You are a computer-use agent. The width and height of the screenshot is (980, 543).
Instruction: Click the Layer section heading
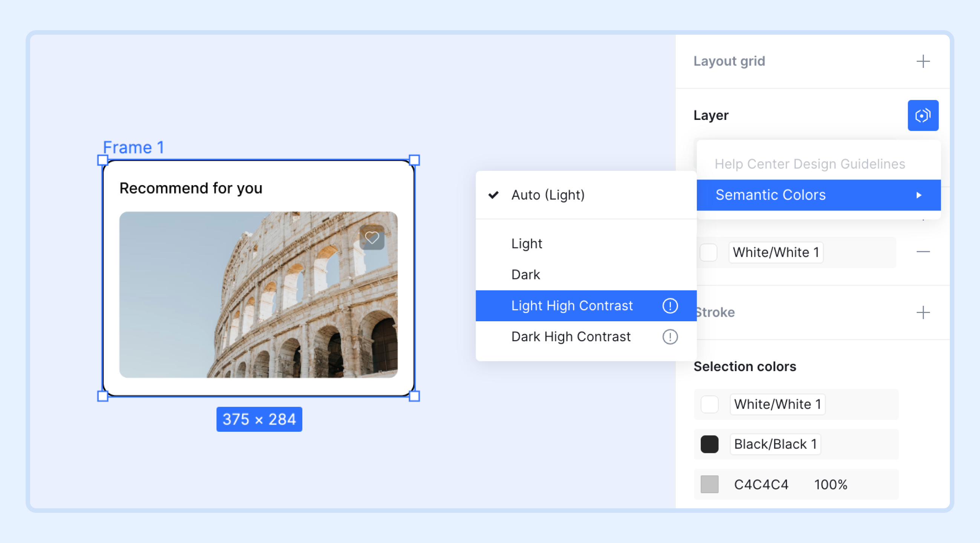(710, 115)
